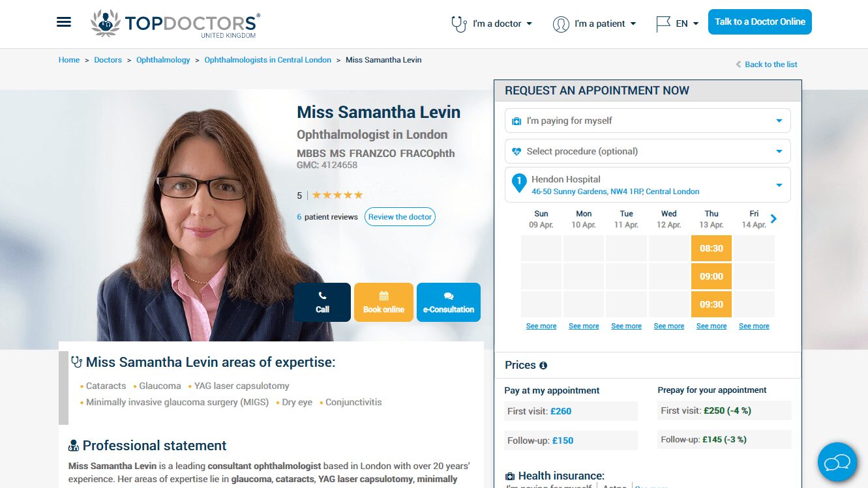Open the EN language selector
The image size is (868, 488).
pos(678,23)
